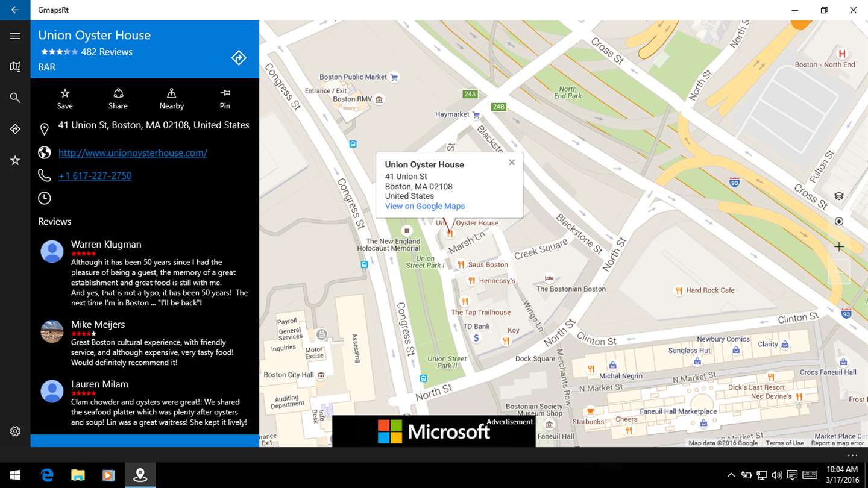Select the map view icon in sidebar
The image size is (868, 488).
point(15,67)
